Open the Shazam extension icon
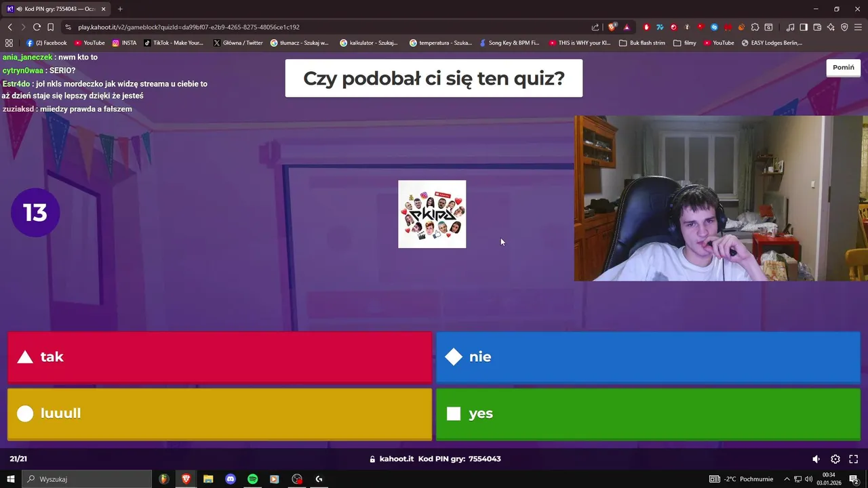Viewport: 868px width, 488px height. [714, 27]
